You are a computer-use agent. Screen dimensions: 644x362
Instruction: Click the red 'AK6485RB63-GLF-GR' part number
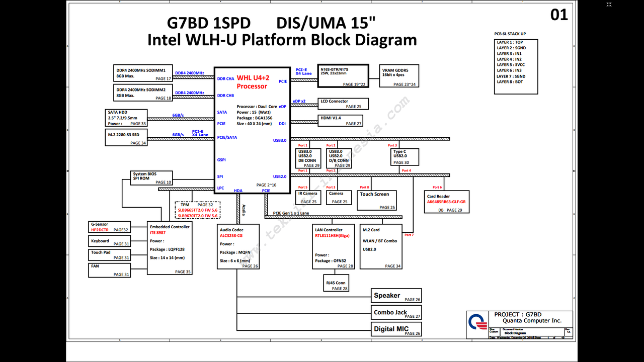pos(446,201)
